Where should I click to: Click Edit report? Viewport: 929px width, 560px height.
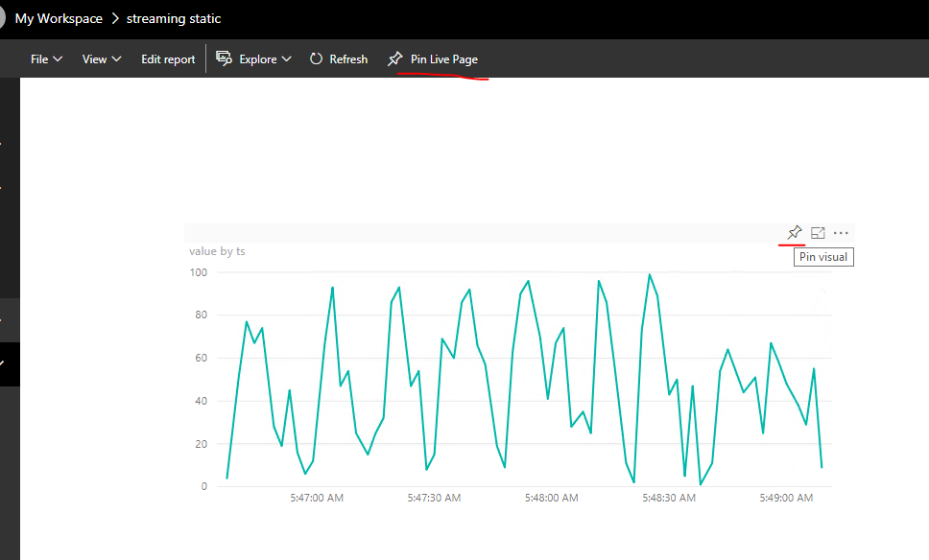click(x=168, y=59)
